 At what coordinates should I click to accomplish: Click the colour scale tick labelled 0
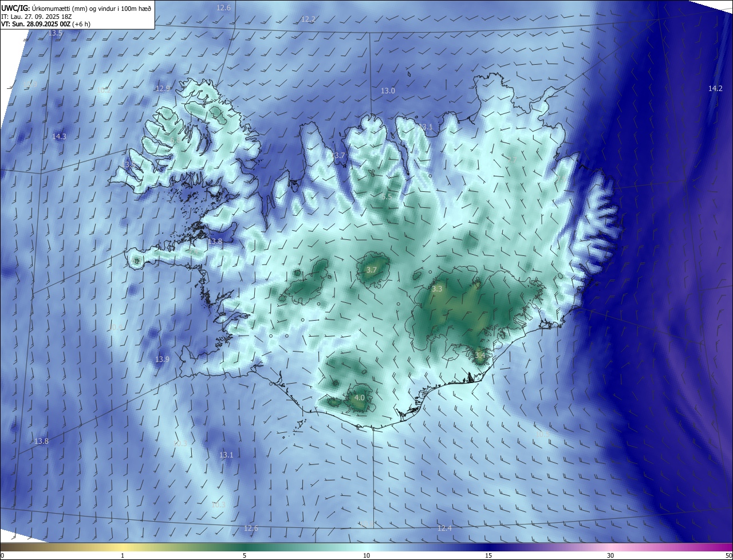tap(2, 555)
